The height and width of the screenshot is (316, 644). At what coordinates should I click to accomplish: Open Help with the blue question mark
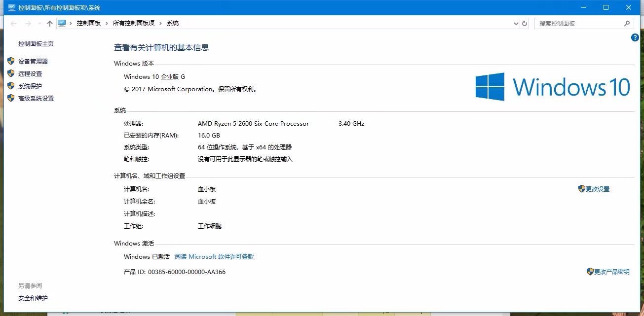[x=635, y=37]
